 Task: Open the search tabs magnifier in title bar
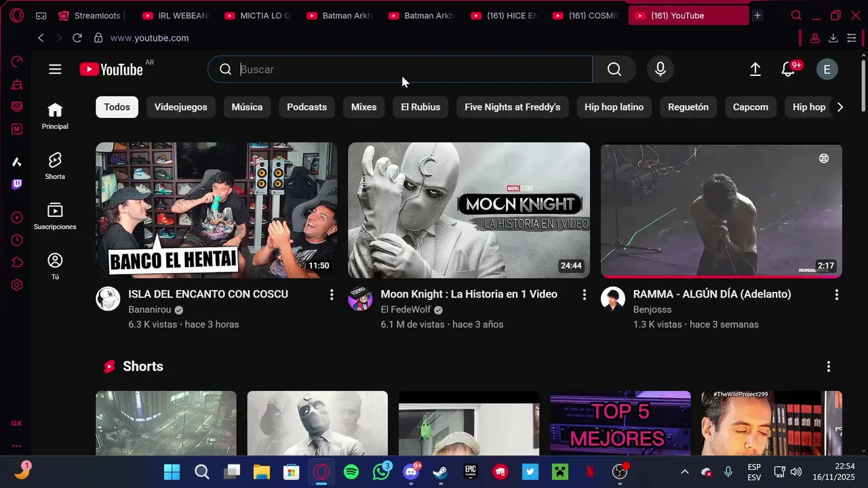797,15
